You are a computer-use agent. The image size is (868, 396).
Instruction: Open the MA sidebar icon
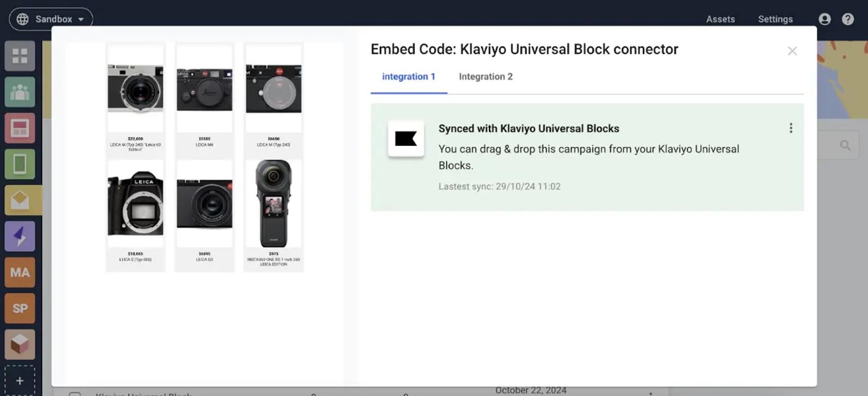pyautogui.click(x=20, y=272)
